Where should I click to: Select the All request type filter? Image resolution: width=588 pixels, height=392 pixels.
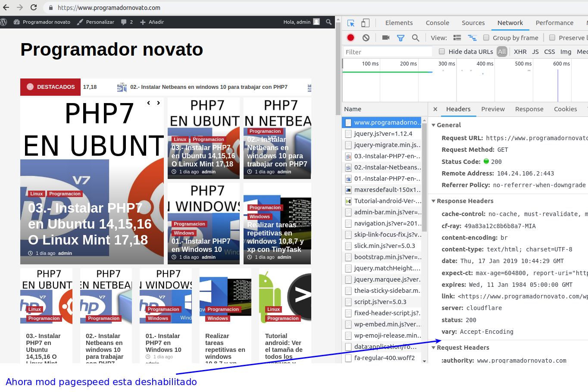coord(502,52)
